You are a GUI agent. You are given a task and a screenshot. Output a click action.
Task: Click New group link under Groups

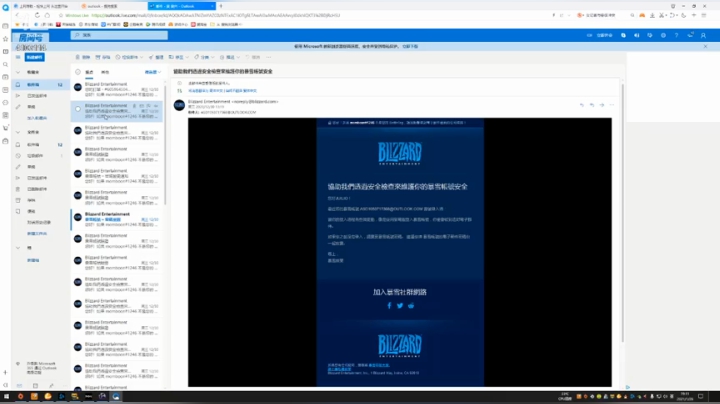pos(33,260)
